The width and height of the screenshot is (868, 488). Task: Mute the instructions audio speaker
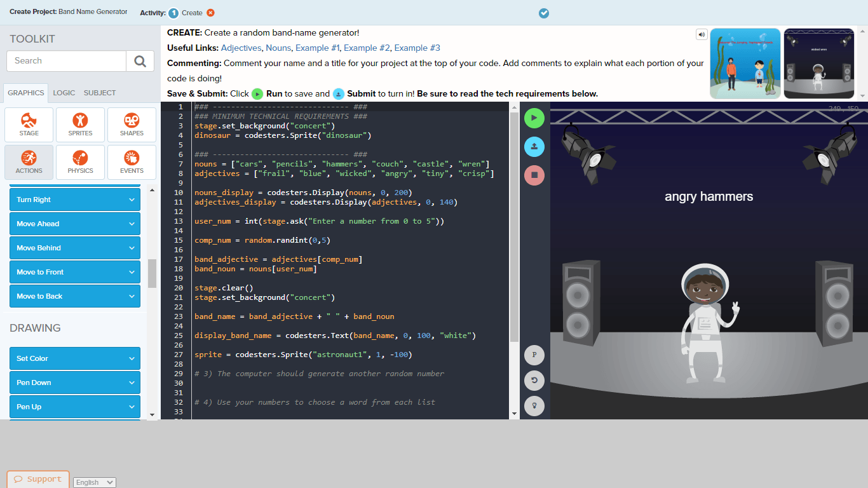click(702, 34)
